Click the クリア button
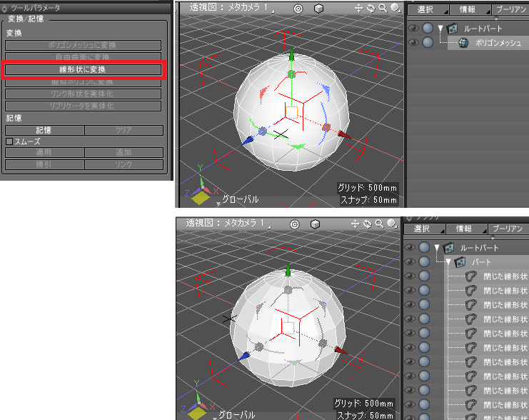 [x=124, y=130]
